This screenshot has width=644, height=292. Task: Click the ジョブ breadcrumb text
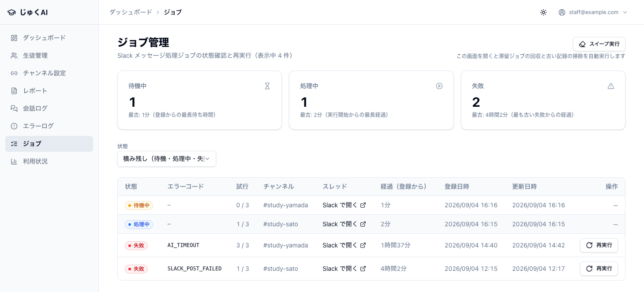pos(172,12)
